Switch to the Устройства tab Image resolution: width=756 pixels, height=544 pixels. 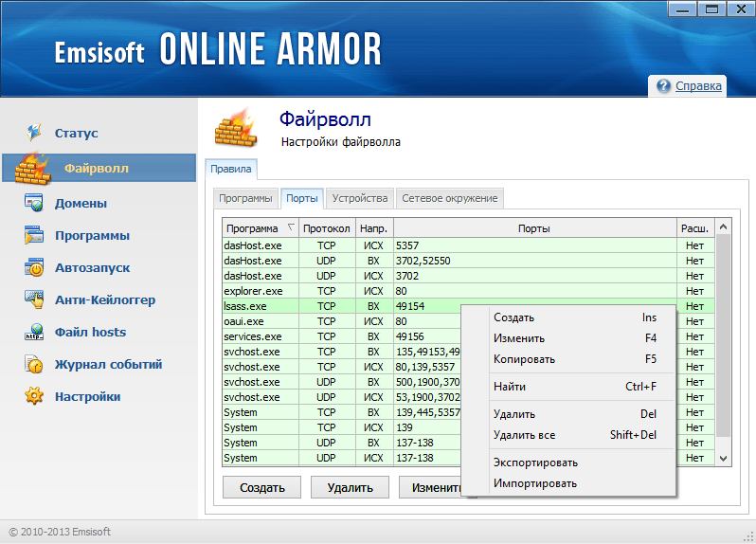[360, 198]
